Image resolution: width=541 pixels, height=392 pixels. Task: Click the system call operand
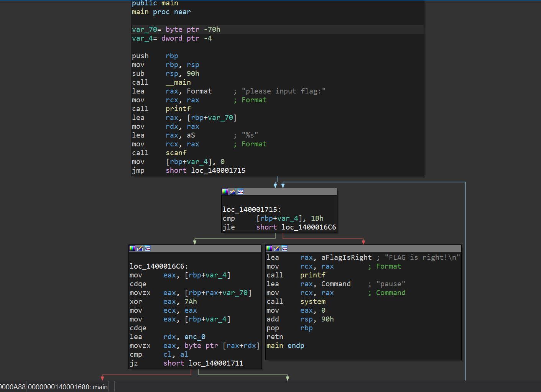point(313,302)
